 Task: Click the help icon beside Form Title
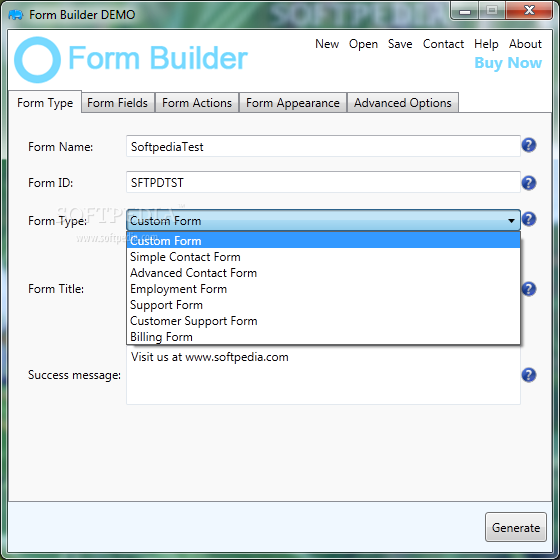point(529,289)
